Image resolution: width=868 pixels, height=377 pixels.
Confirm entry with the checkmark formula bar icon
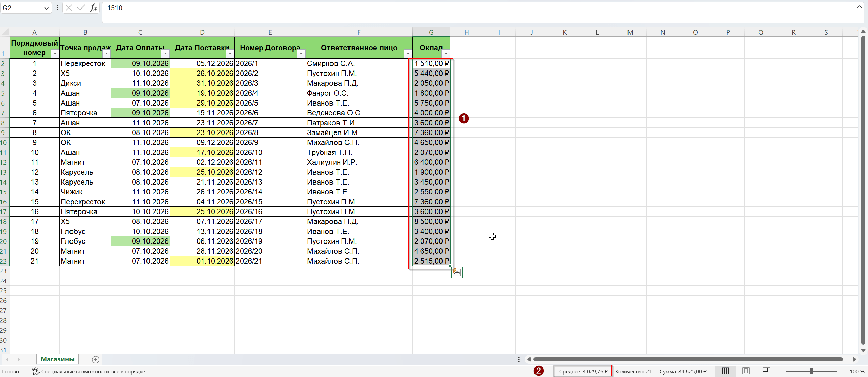pos(81,8)
